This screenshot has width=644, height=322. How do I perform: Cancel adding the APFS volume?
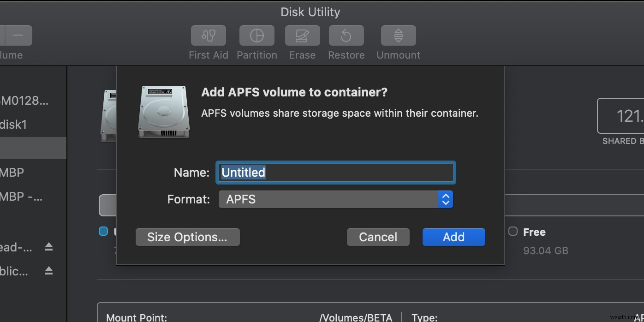pos(378,237)
